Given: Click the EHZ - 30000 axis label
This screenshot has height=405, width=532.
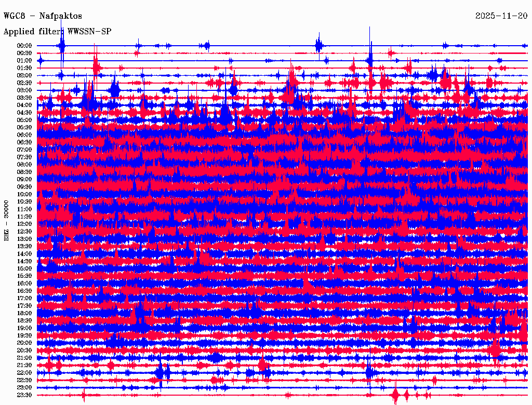Looking at the screenshot, I should click(7, 220).
